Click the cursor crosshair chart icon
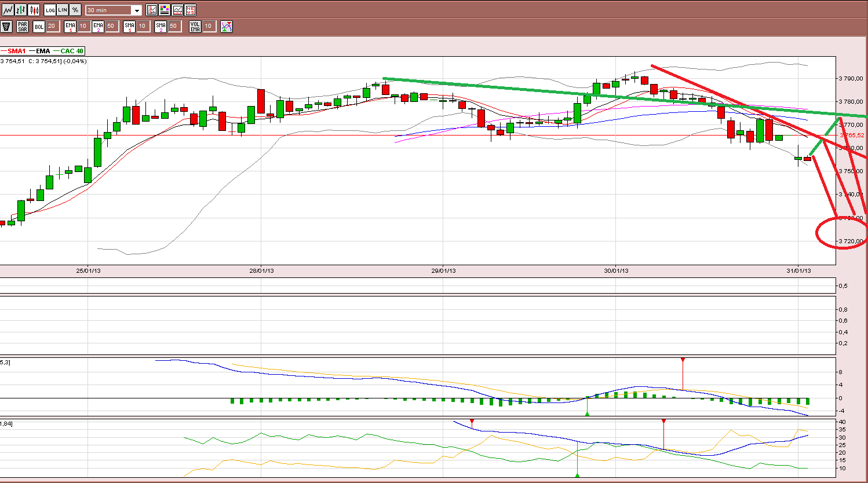This screenshot has height=483, width=868. (152, 10)
